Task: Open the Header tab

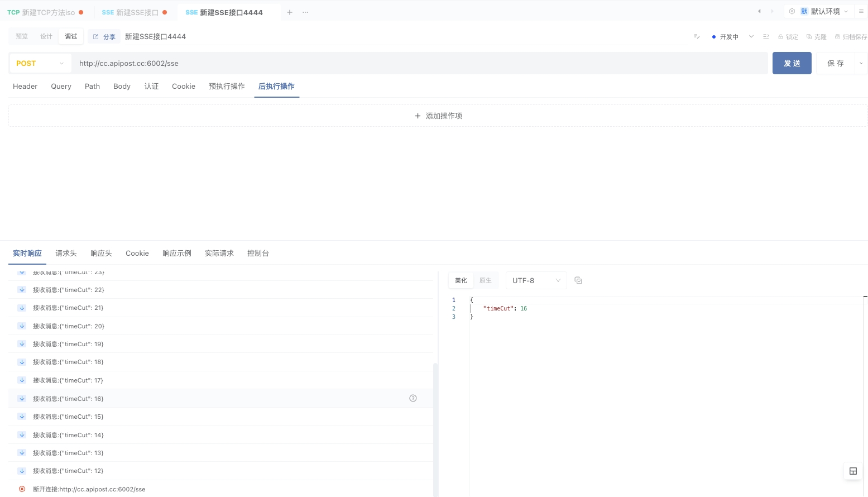Action: [x=25, y=87]
